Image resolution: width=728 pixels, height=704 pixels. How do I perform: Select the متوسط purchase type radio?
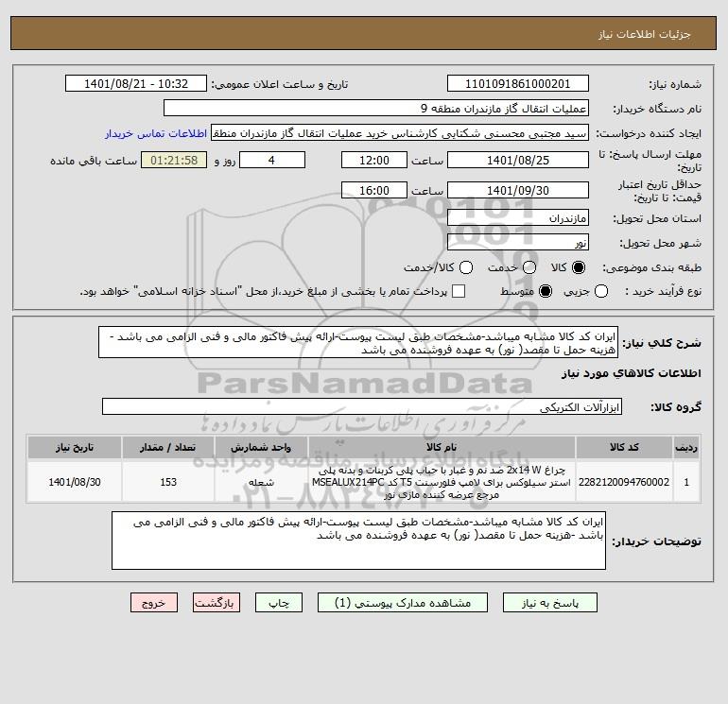[546, 291]
